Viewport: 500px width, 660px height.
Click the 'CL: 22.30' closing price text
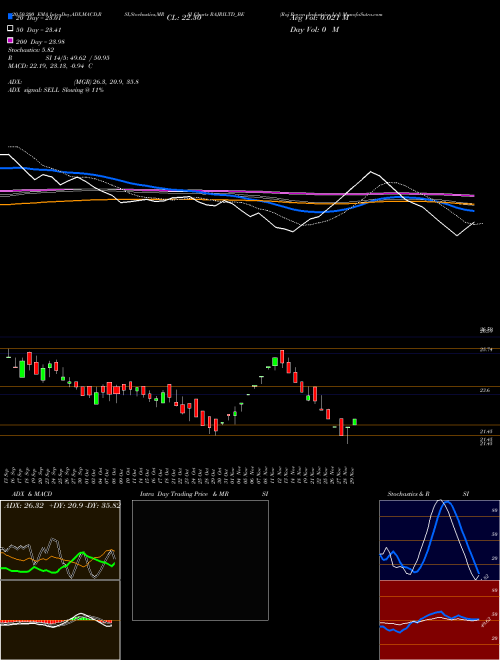pyautogui.click(x=184, y=18)
